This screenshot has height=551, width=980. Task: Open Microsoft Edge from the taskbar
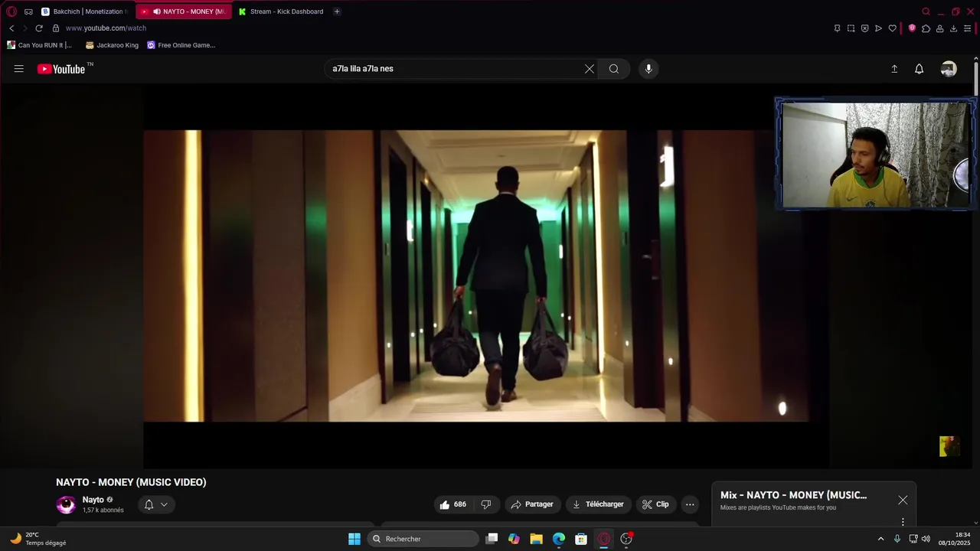[559, 539]
